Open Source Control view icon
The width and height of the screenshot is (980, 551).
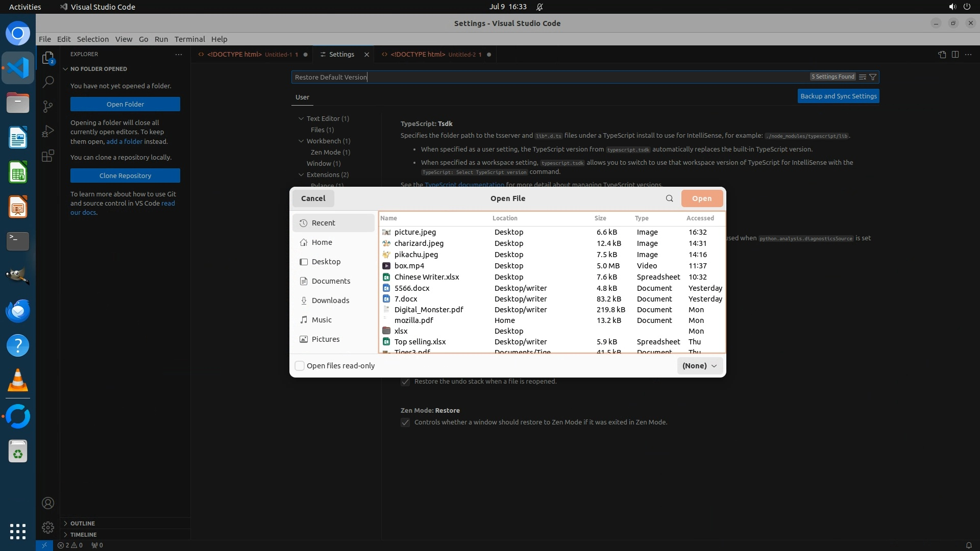[x=48, y=106]
